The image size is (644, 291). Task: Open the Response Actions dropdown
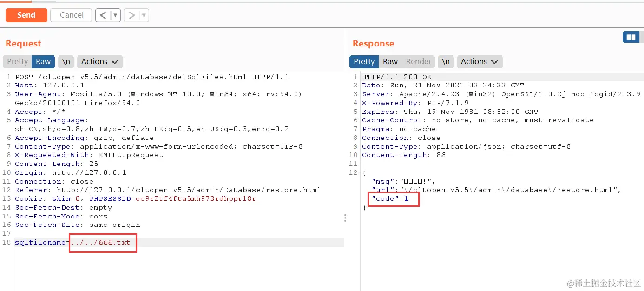(480, 61)
